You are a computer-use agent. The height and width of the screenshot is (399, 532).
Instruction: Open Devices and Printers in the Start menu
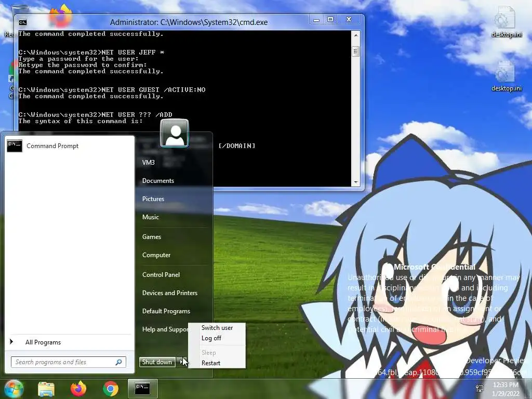tap(170, 293)
